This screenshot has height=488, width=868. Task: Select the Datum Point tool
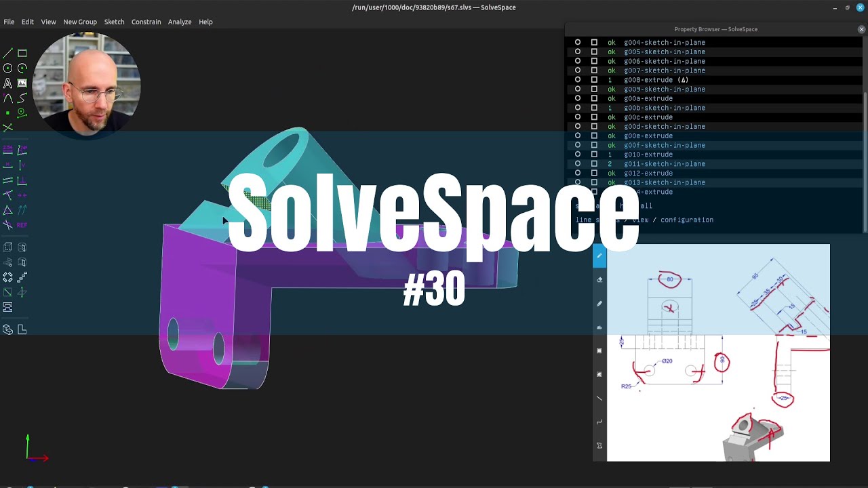point(7,113)
